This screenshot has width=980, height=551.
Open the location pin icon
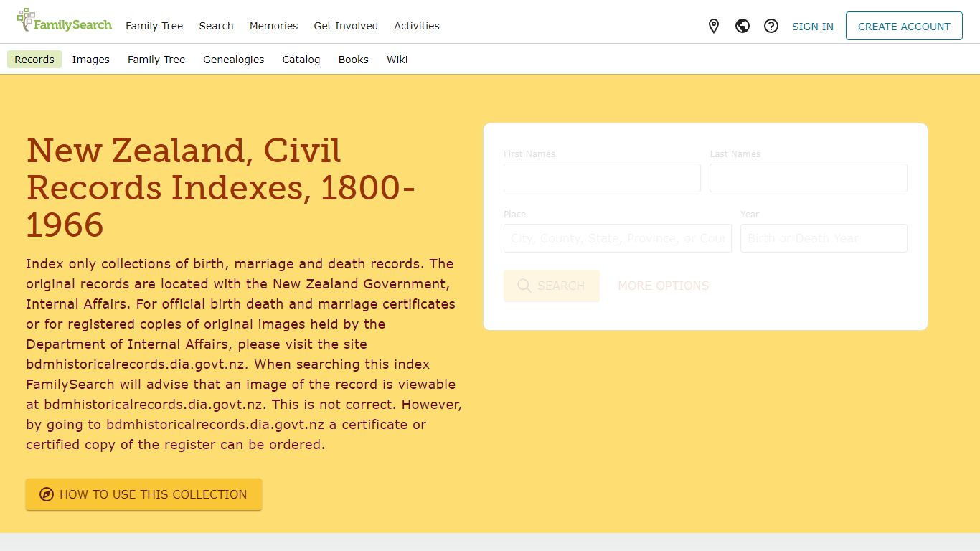[714, 27]
